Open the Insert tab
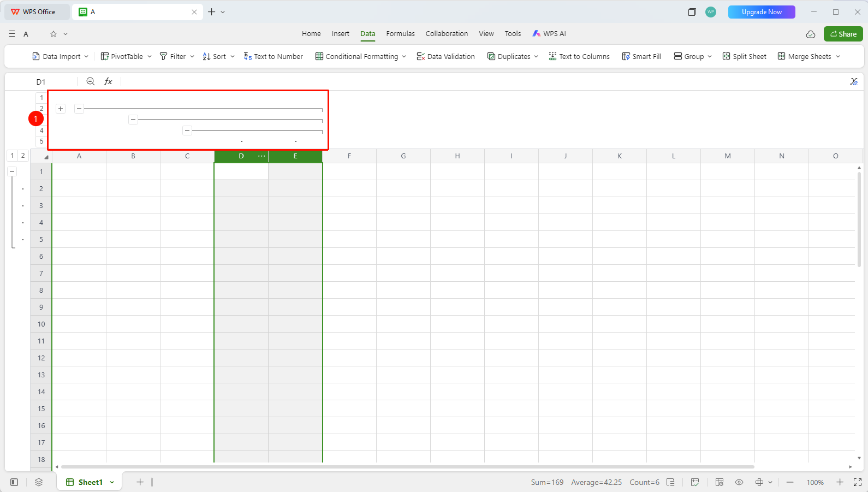868x492 pixels. [x=341, y=34]
